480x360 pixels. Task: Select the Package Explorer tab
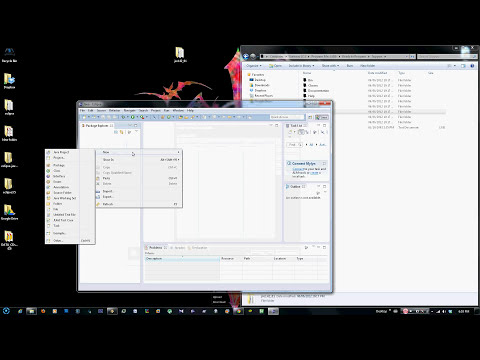click(97, 126)
